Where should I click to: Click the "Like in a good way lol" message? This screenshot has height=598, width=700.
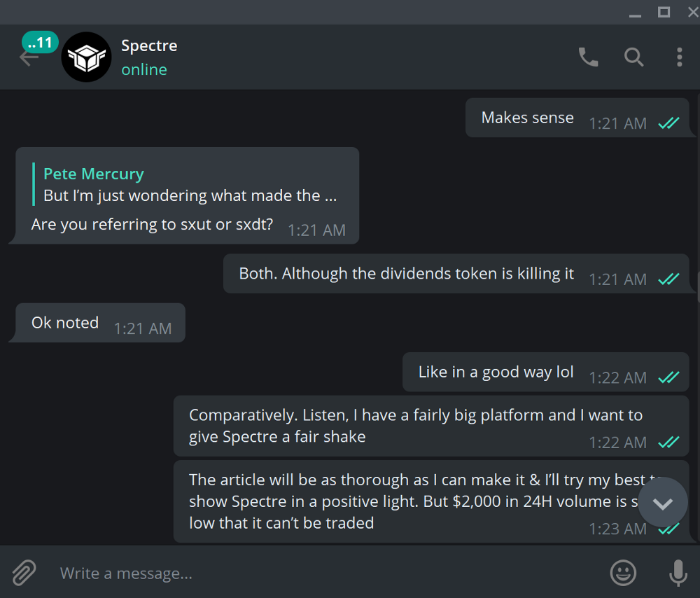click(546, 372)
